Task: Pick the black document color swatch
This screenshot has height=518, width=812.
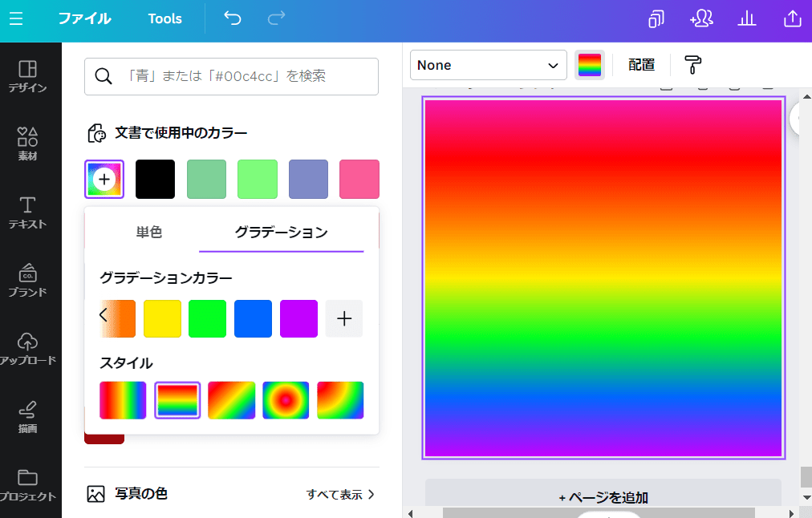Action: tap(155, 179)
